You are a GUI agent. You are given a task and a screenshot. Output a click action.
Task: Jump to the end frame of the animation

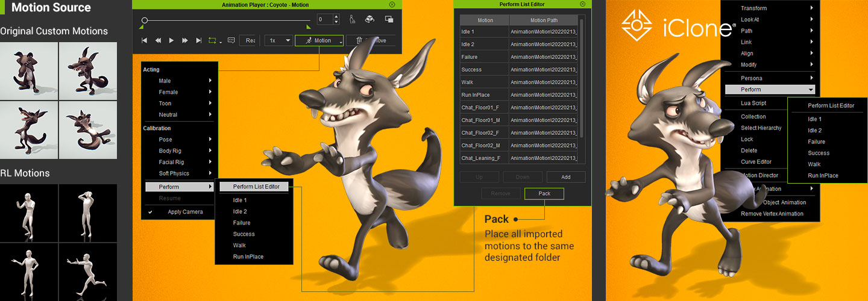(199, 40)
